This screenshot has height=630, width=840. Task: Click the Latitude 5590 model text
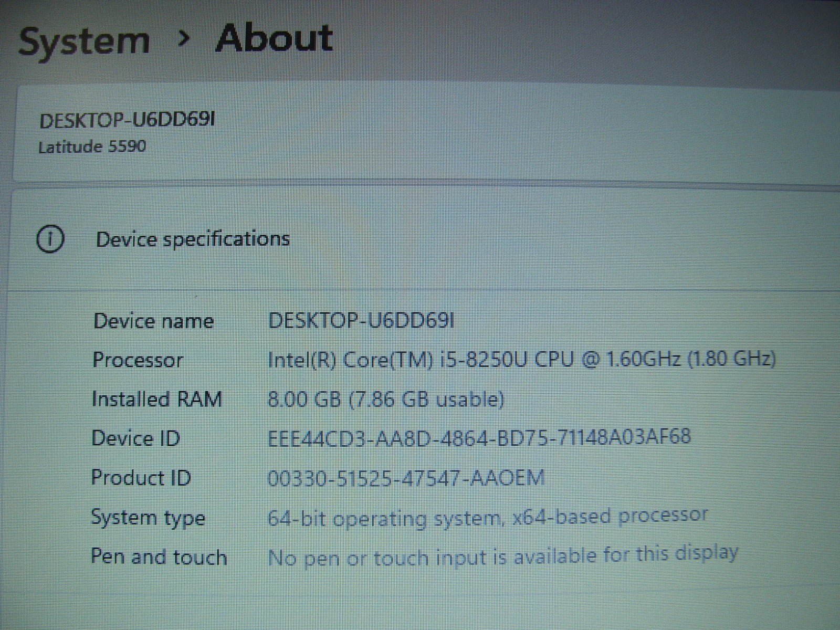[x=92, y=146]
